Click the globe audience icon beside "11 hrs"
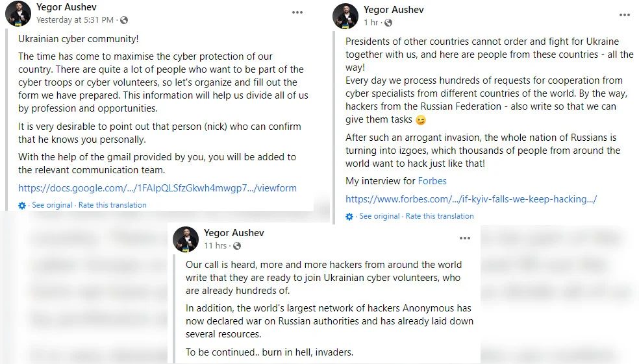639x364 pixels. [x=237, y=246]
